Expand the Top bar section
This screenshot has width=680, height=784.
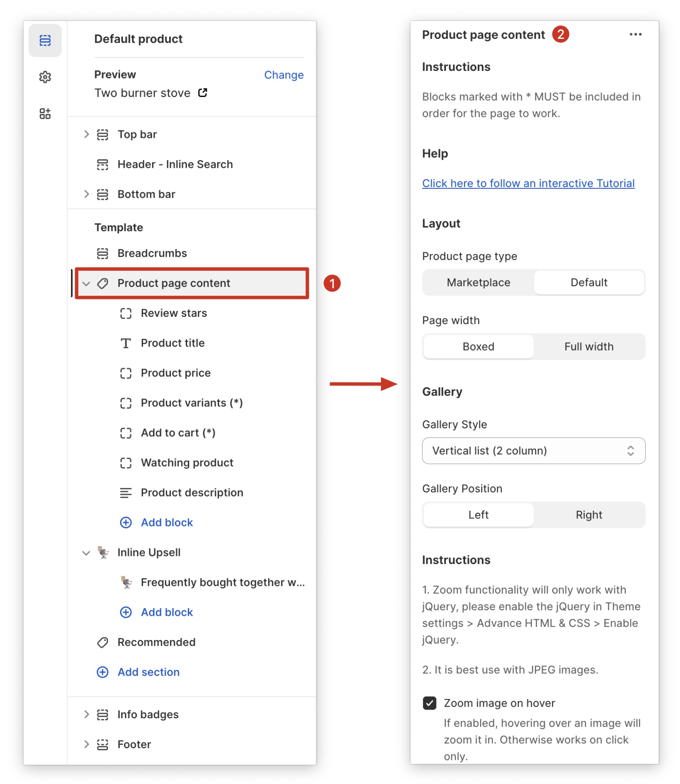(x=86, y=135)
